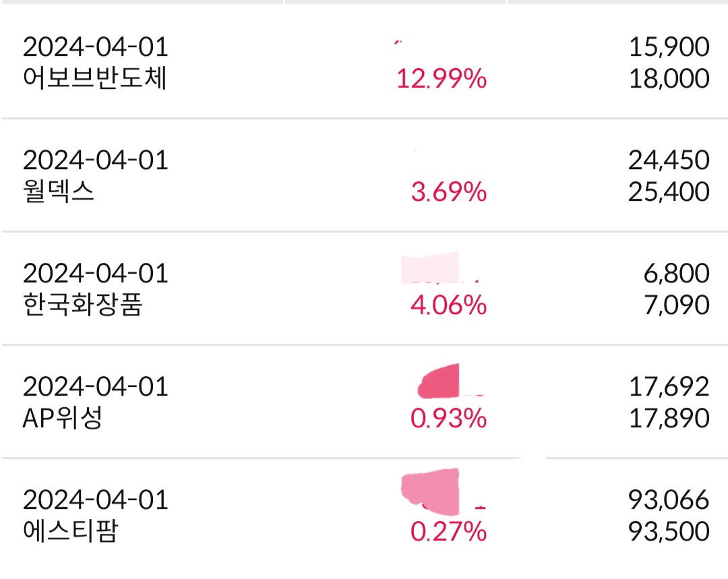Select the 24,450 price value
This screenshot has width=728, height=579.
[x=669, y=160]
